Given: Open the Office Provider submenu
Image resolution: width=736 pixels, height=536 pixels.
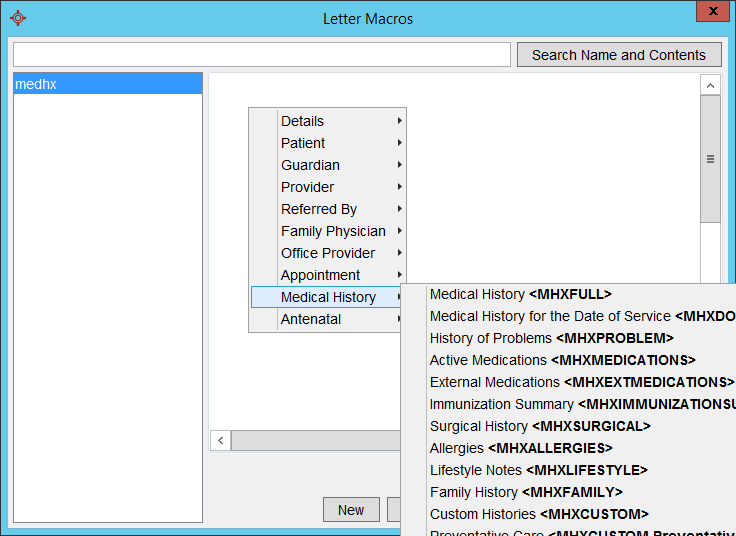Looking at the screenshot, I should coord(328,253).
